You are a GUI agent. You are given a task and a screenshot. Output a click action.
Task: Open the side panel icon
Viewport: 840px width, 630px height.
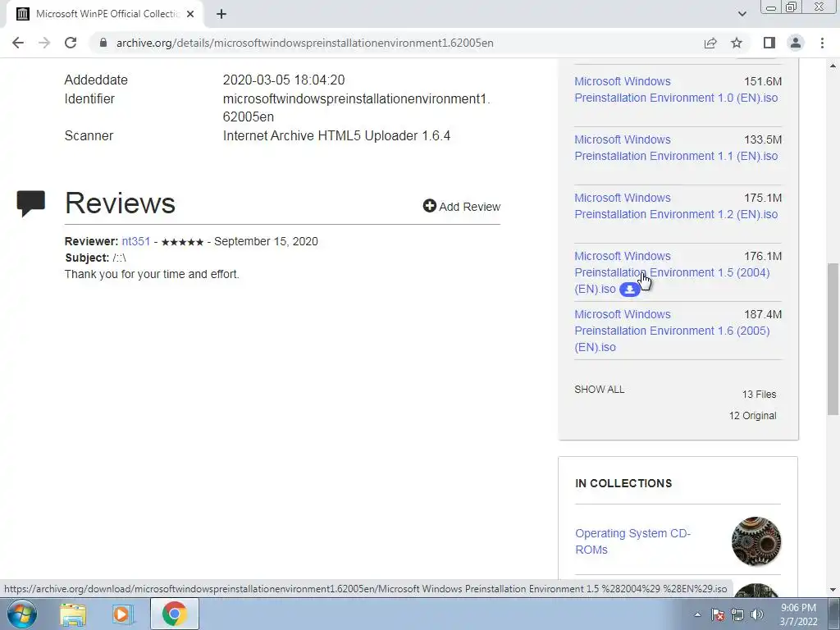(x=769, y=43)
